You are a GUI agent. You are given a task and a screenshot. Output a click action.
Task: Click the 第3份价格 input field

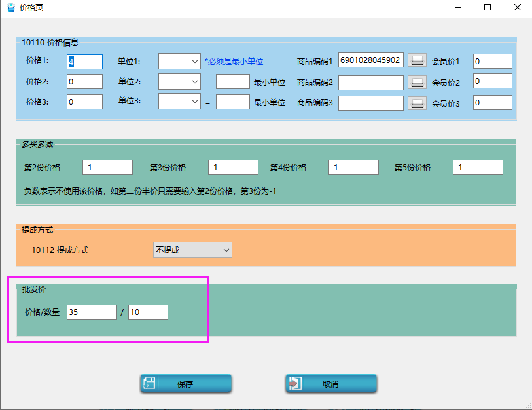[233, 168]
